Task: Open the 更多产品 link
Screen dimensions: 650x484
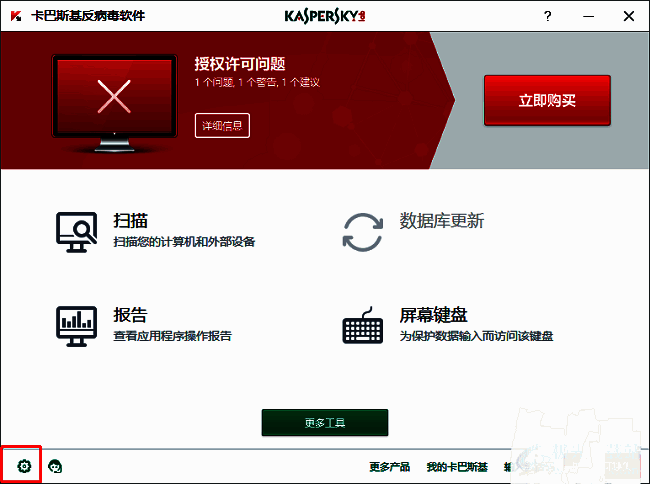Action: 390,467
